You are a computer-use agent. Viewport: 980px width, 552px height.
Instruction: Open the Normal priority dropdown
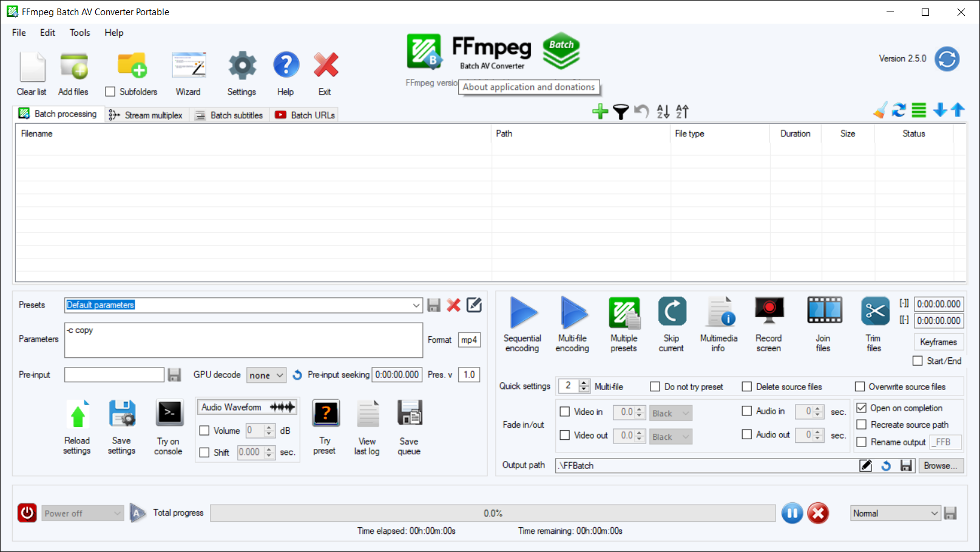(896, 513)
